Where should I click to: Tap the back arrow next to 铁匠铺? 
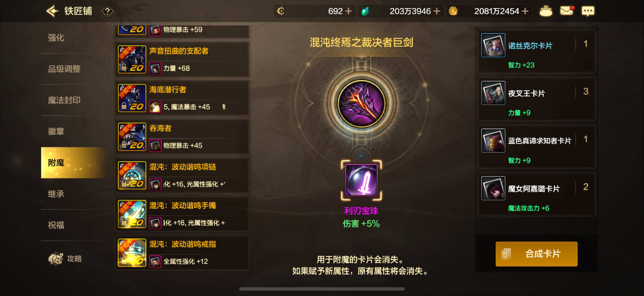[52, 11]
